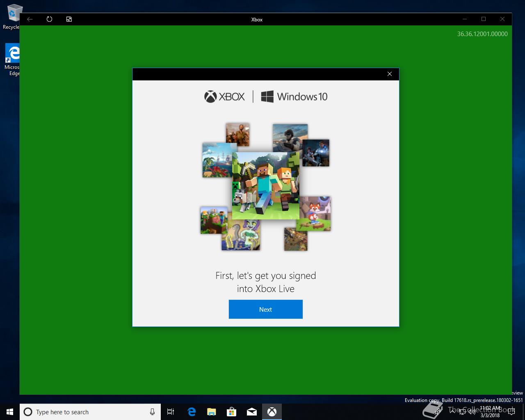Select the Sea of Thieves ship thumbnail

coord(217,160)
